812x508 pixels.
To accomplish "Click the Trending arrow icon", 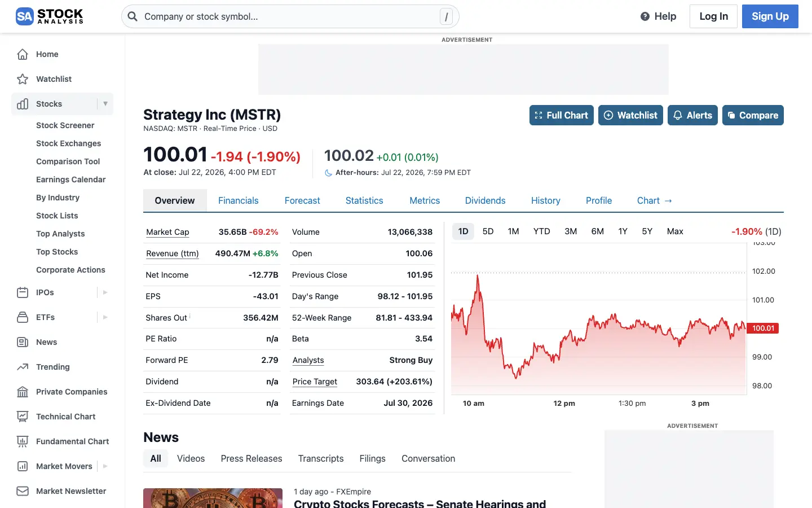I will (23, 367).
